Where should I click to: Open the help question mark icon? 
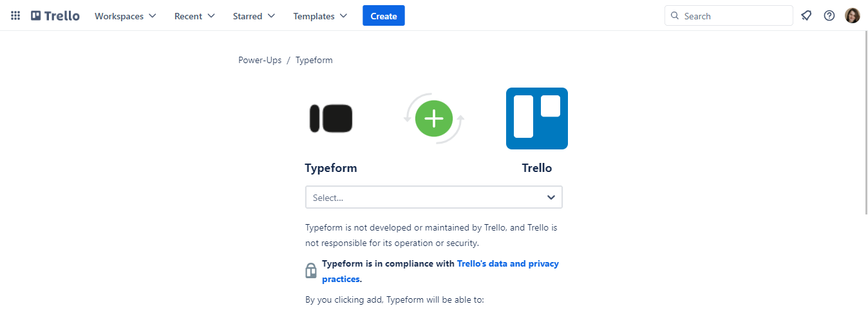(829, 16)
